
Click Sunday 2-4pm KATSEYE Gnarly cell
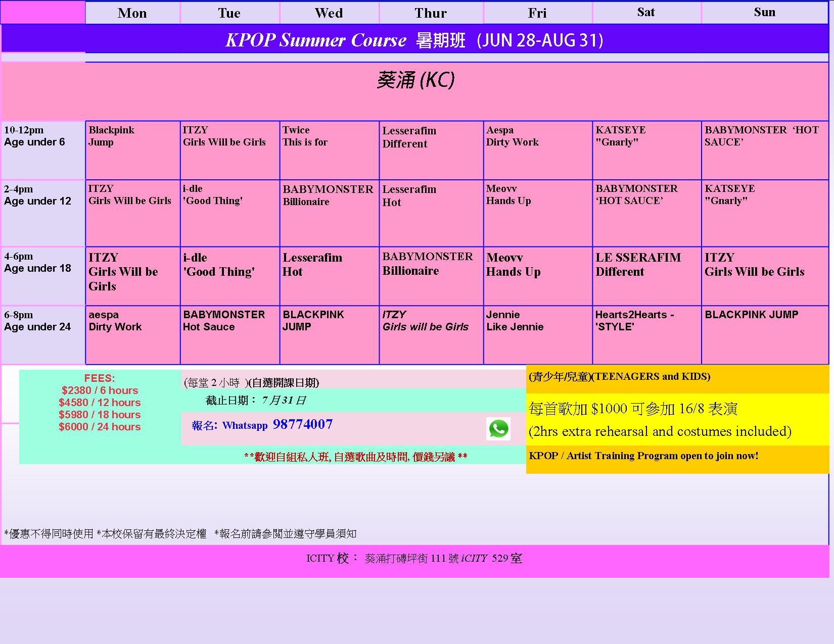765,213
